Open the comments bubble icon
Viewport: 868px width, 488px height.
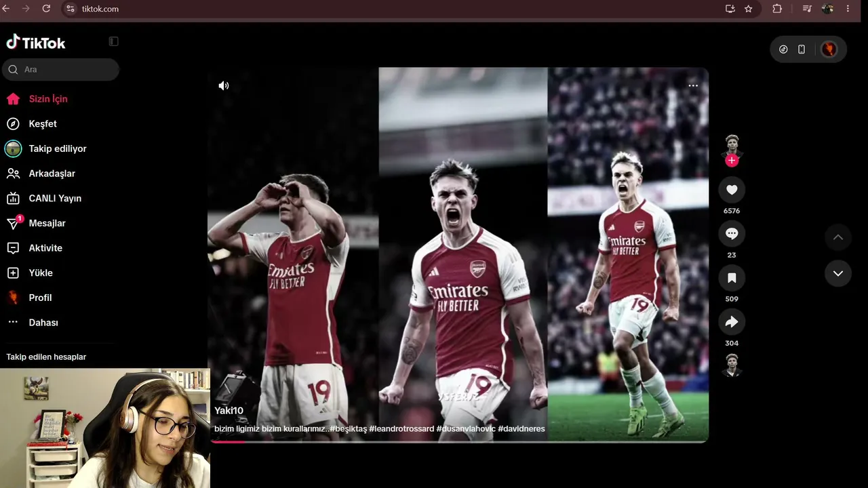tap(732, 234)
